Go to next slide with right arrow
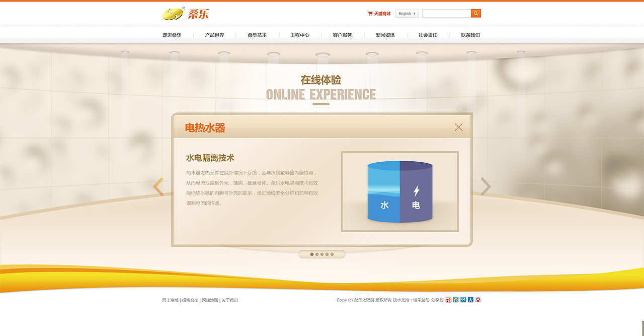 tap(486, 186)
